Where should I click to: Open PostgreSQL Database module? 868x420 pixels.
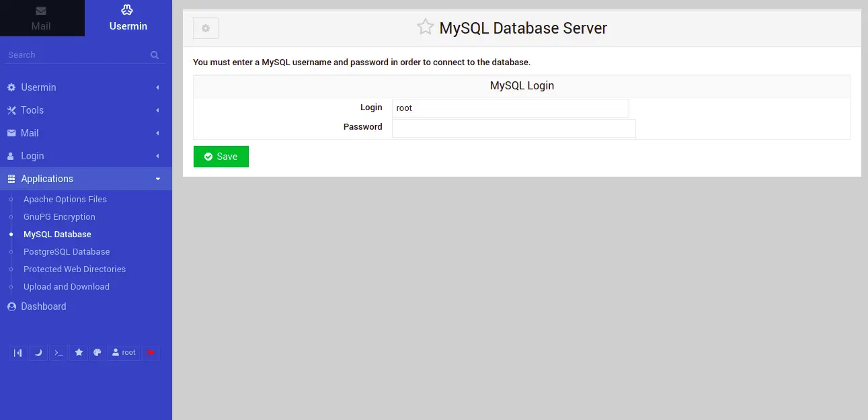coord(67,252)
